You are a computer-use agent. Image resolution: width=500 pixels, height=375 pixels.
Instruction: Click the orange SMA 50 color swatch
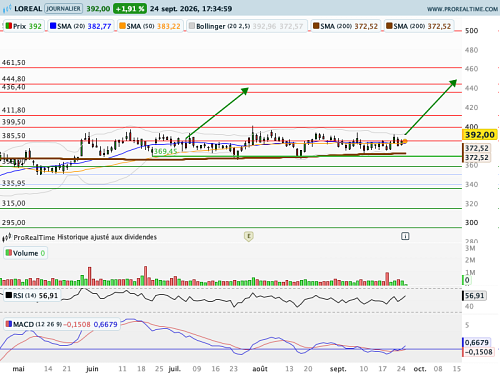point(122,26)
